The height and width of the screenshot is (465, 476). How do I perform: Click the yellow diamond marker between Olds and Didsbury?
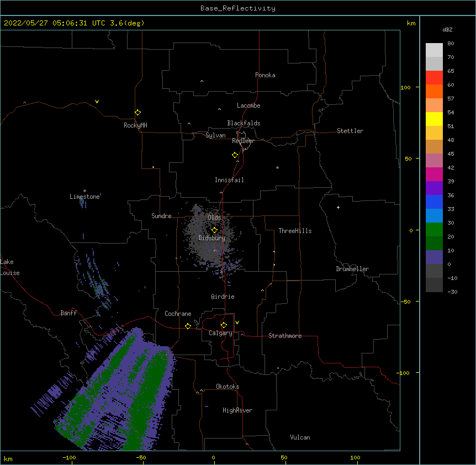tap(214, 230)
